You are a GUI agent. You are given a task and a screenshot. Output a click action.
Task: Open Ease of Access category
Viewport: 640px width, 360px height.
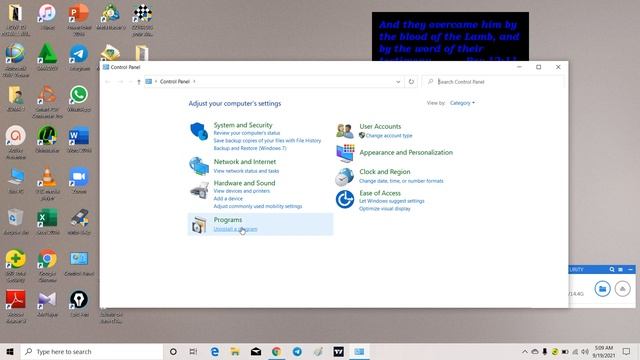pyautogui.click(x=380, y=193)
